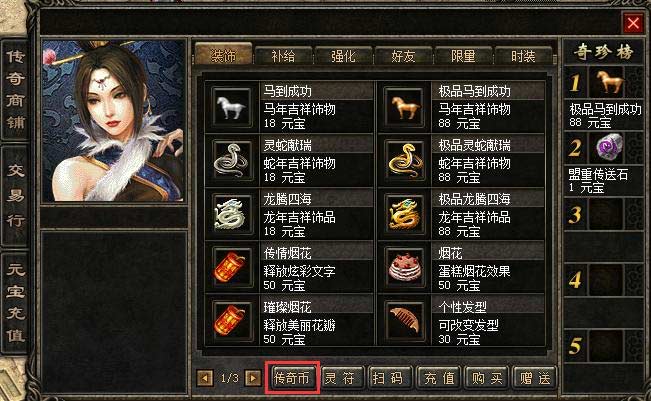
Task: Open the 交易行 side tab
Action: tap(15, 195)
